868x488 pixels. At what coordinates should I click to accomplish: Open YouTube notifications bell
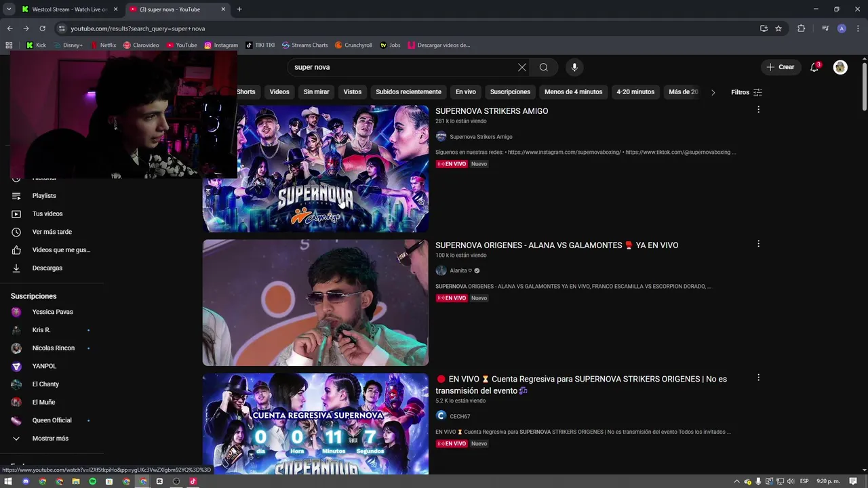pos(814,67)
